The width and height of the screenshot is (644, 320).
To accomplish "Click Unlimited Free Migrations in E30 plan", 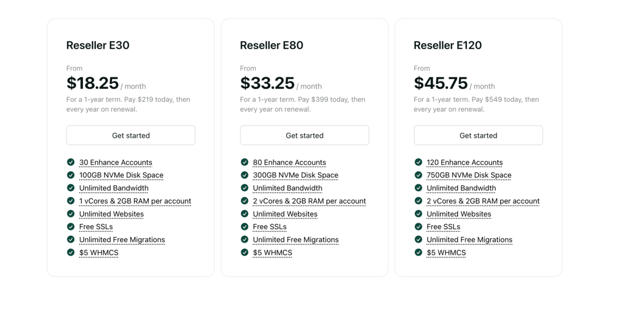I will pyautogui.click(x=122, y=240).
